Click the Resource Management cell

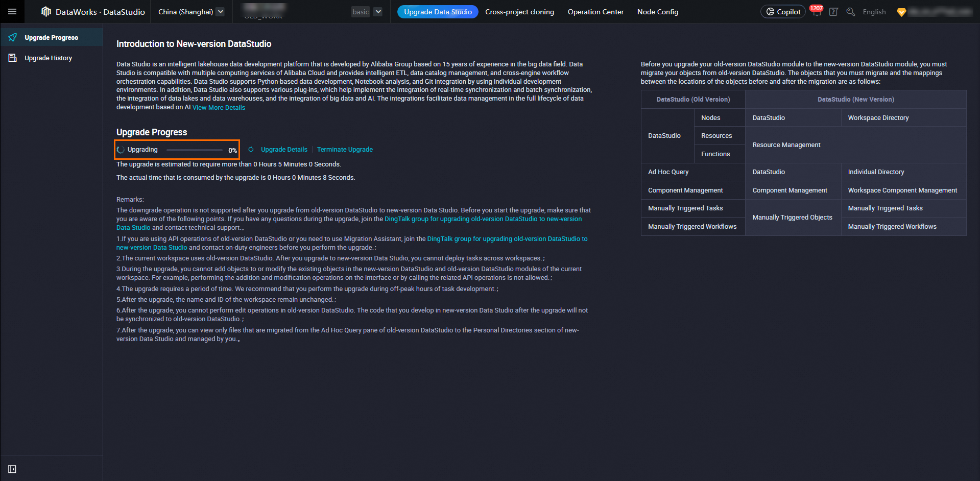(x=856, y=145)
